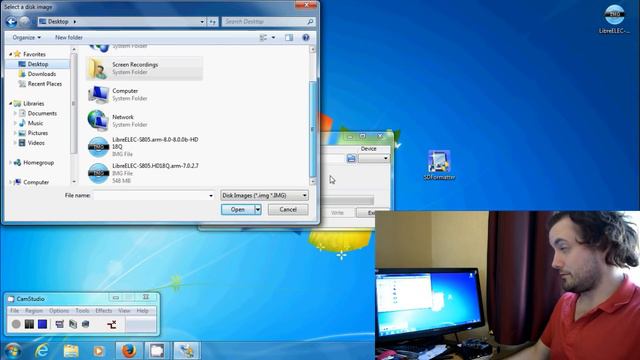The image size is (640, 360).
Task: Select the Screen Recordings folder
Action: (144, 68)
